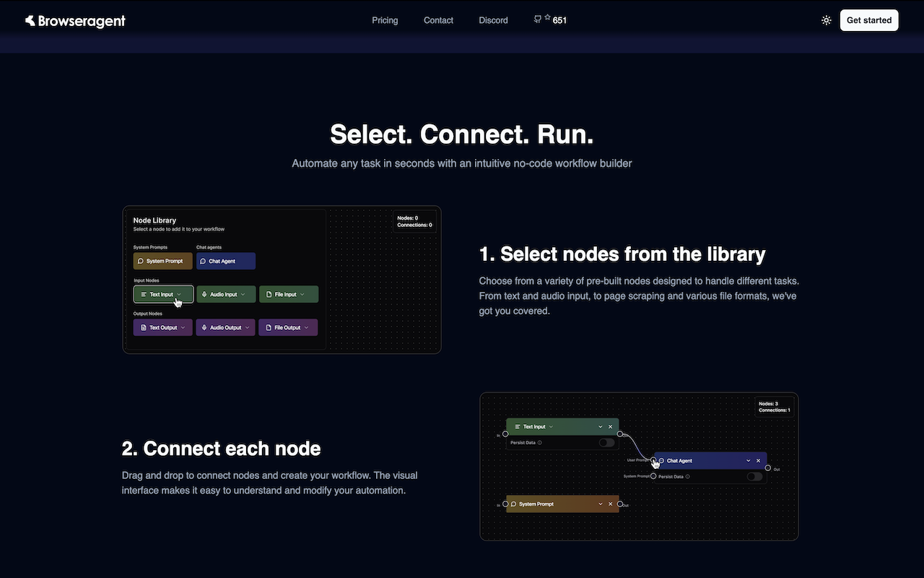The image size is (924, 578).
Task: Open the Text Output dropdown chevron
Action: tap(183, 328)
